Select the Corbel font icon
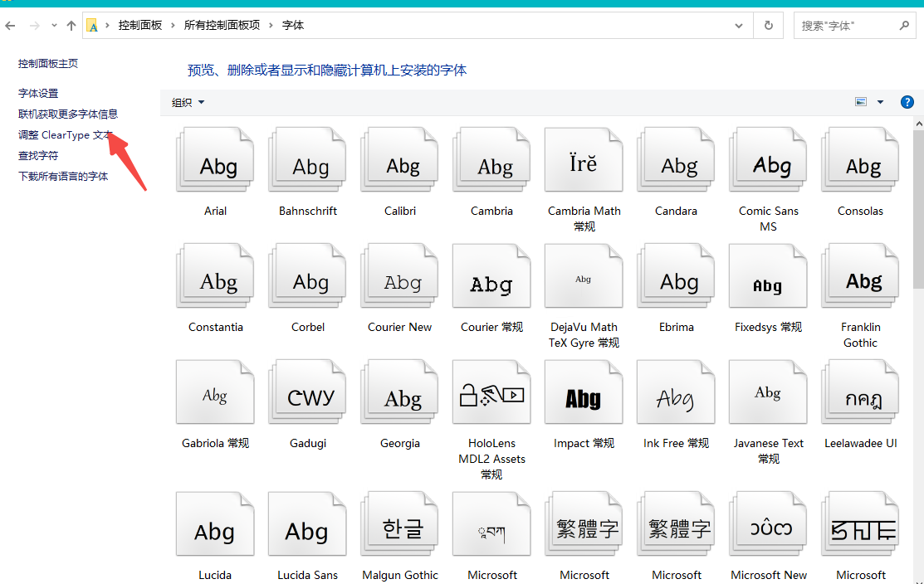 pyautogui.click(x=307, y=276)
